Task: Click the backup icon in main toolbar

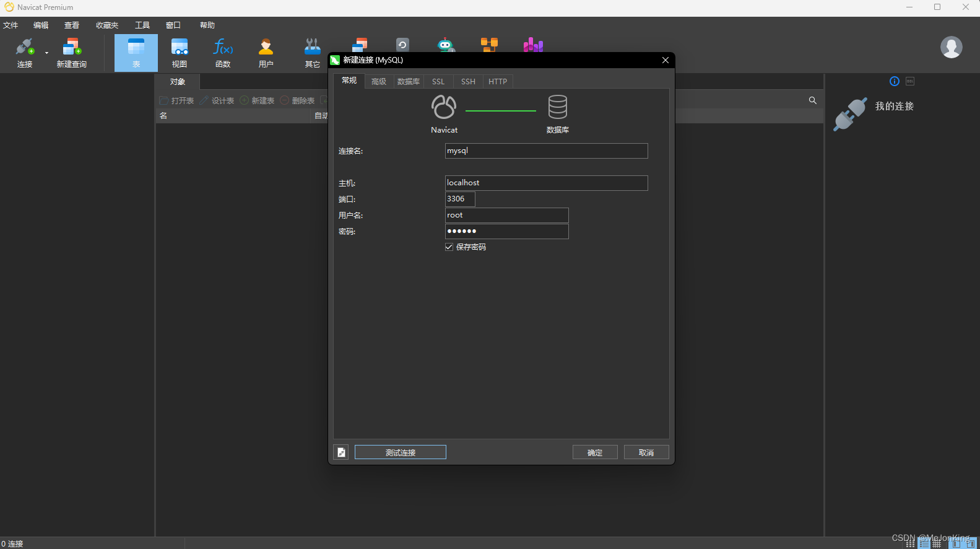Action: point(402,45)
